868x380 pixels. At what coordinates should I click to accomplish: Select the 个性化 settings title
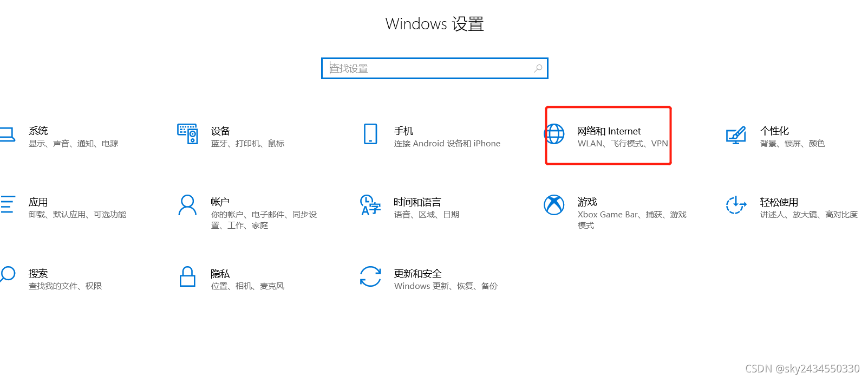[774, 131]
